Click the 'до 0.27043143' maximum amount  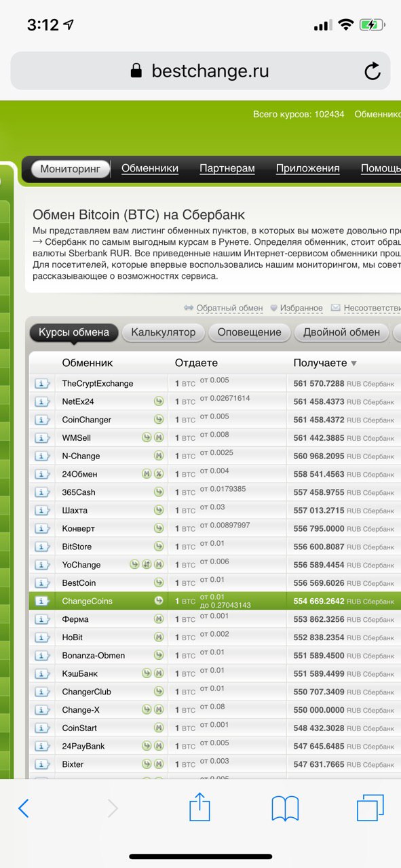point(225,606)
